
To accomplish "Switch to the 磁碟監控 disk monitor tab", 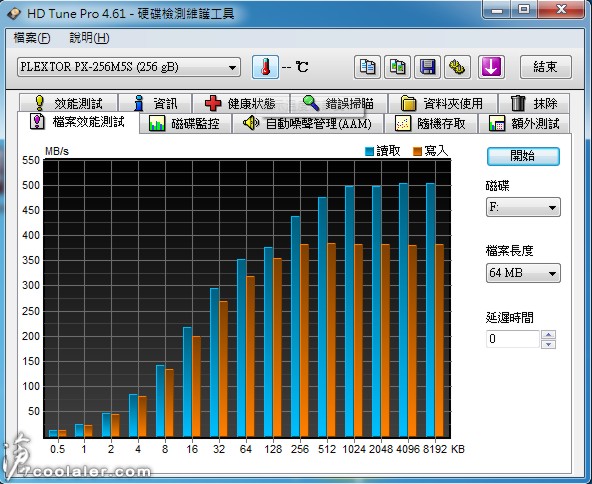I will [x=185, y=123].
